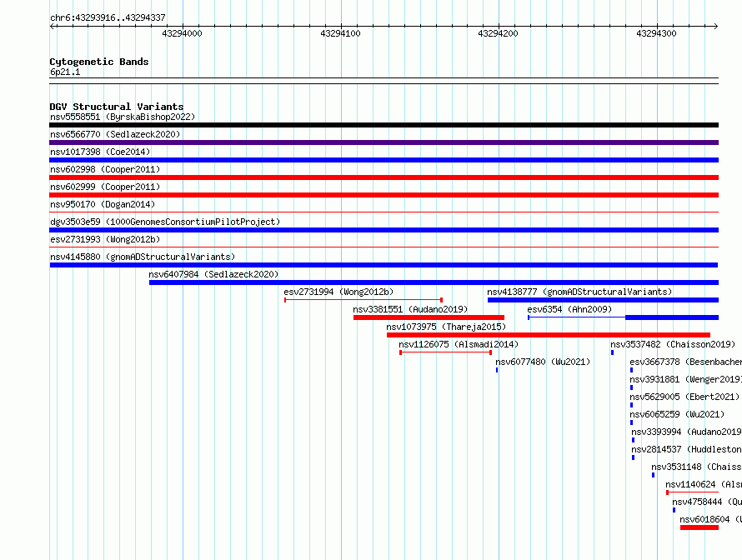The height and width of the screenshot is (560, 742).
Task: Click the red nsv3381551 Audano2019 bar
Action: coord(429,317)
